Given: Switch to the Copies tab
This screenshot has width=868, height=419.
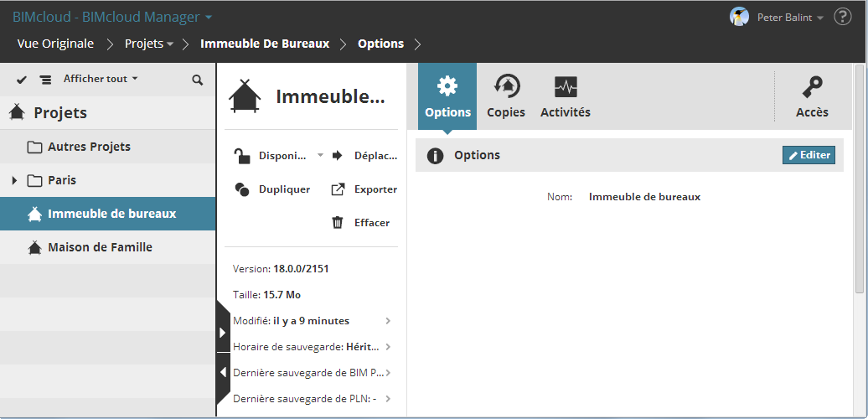Looking at the screenshot, I should 506,96.
